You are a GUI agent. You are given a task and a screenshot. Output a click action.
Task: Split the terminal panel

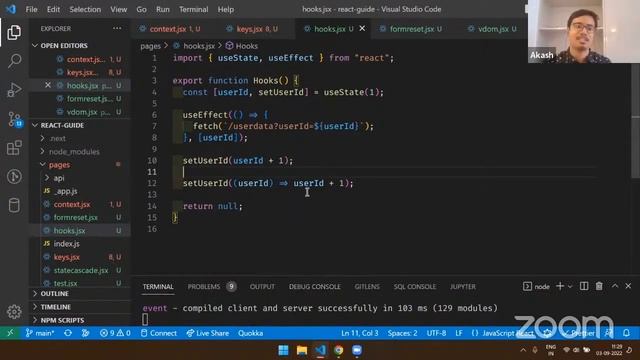pyautogui.click(x=584, y=286)
